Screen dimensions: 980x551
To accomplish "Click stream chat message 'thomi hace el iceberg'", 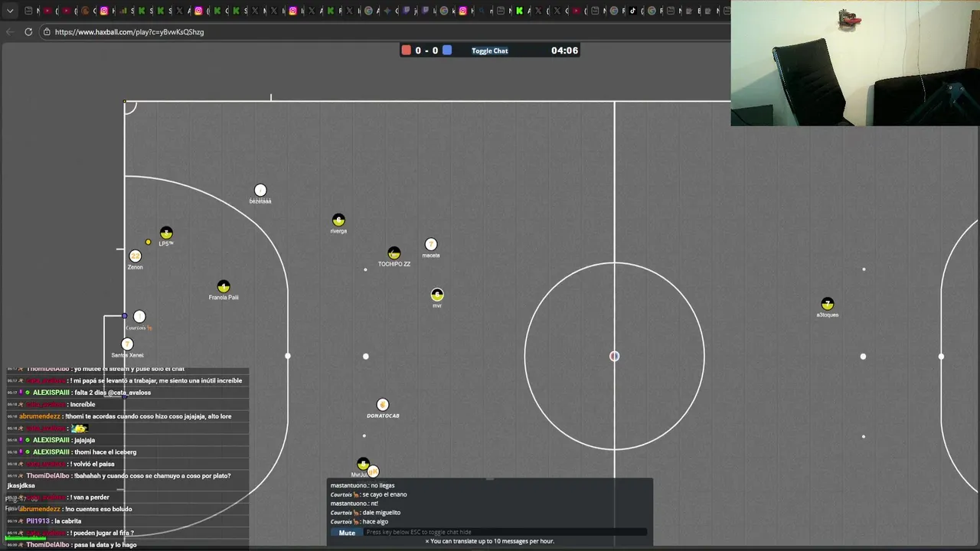I will (105, 452).
